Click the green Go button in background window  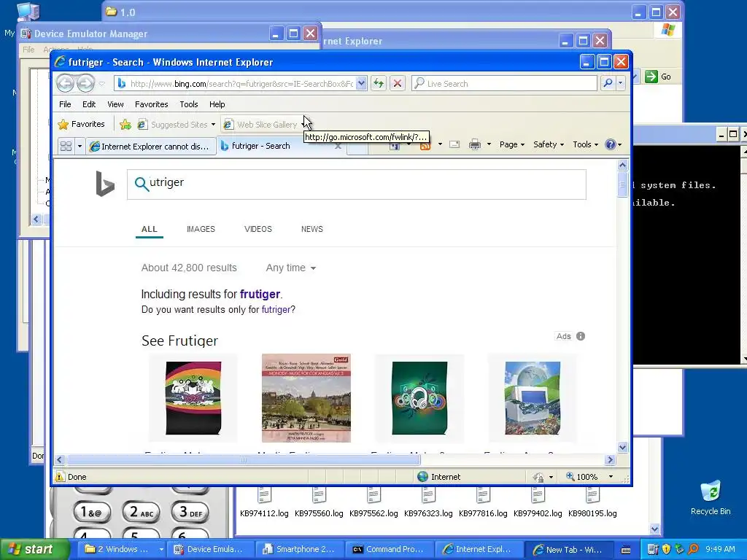click(x=658, y=76)
